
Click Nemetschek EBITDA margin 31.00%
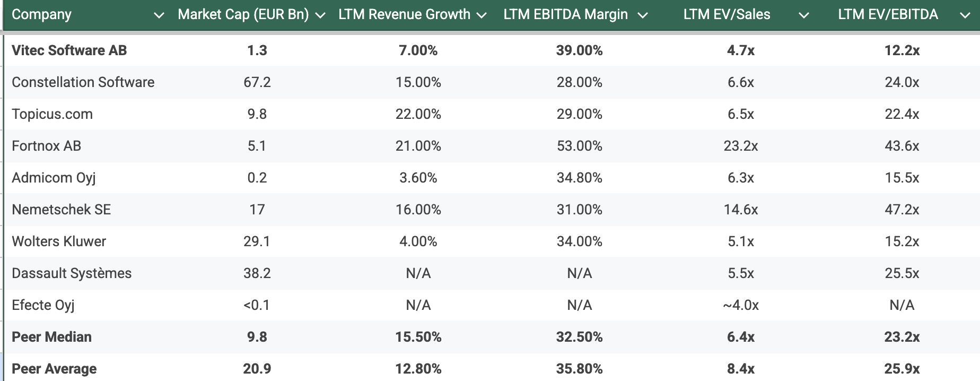(x=580, y=210)
